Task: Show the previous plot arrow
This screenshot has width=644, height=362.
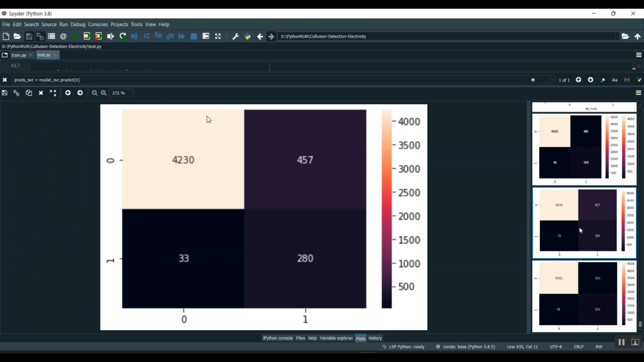Action: coord(68,93)
